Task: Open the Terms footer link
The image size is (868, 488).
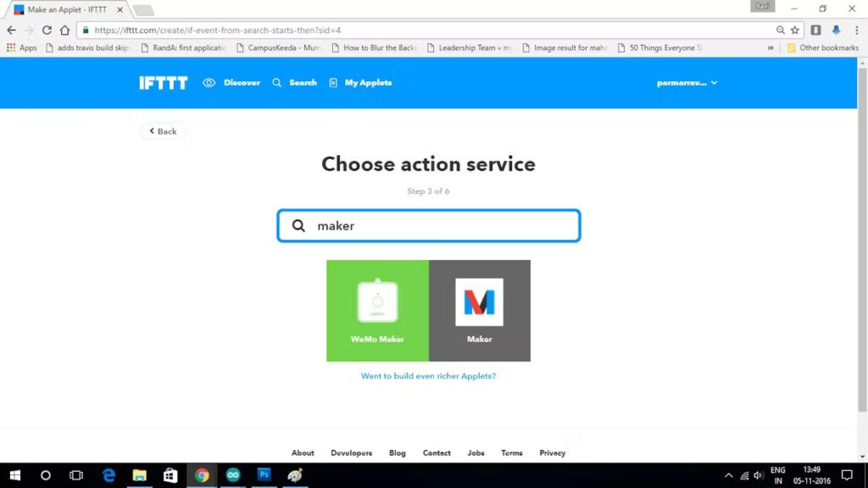Action: pyautogui.click(x=512, y=452)
